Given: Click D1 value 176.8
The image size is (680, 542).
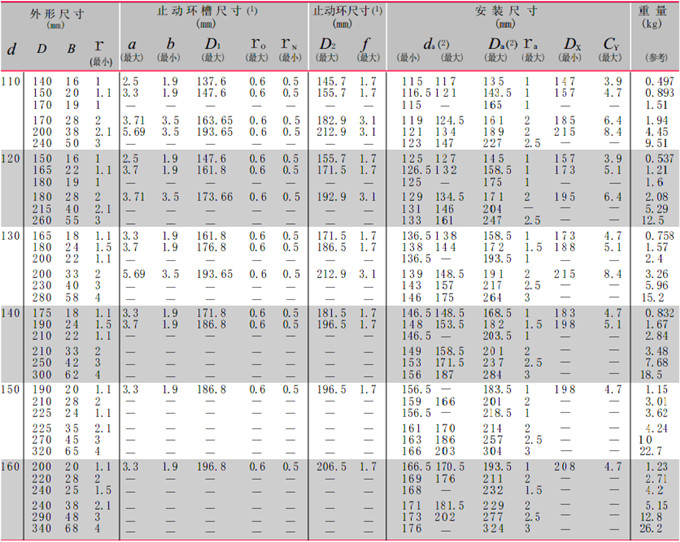Looking at the screenshot, I should (212, 247).
